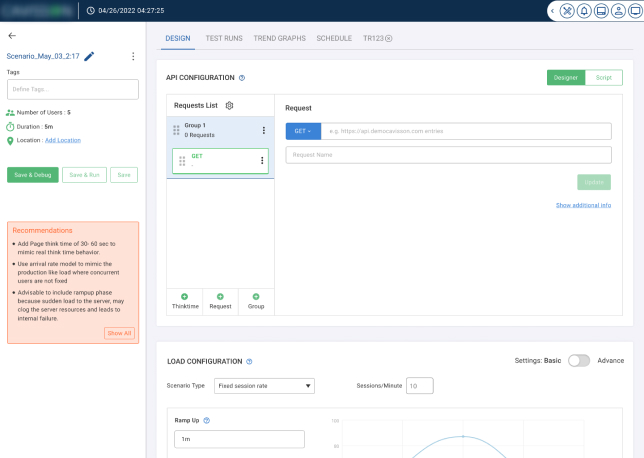Open API Configuration help icon
The height and width of the screenshot is (458, 644).
[242, 77]
